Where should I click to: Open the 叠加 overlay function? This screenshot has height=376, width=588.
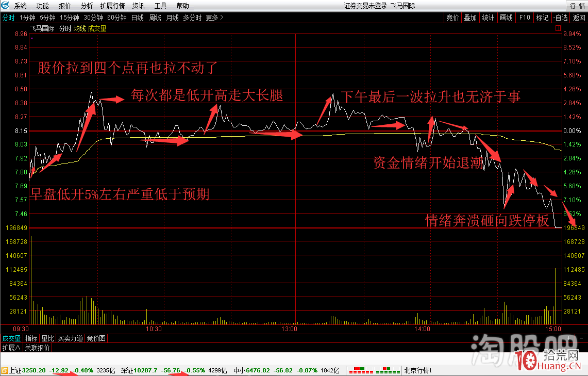tap(471, 17)
